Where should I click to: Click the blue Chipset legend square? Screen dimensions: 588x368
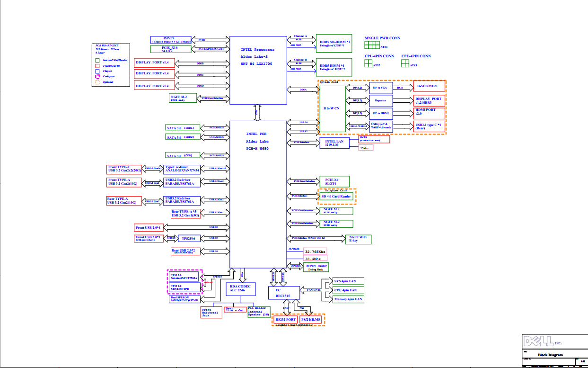pos(97,71)
